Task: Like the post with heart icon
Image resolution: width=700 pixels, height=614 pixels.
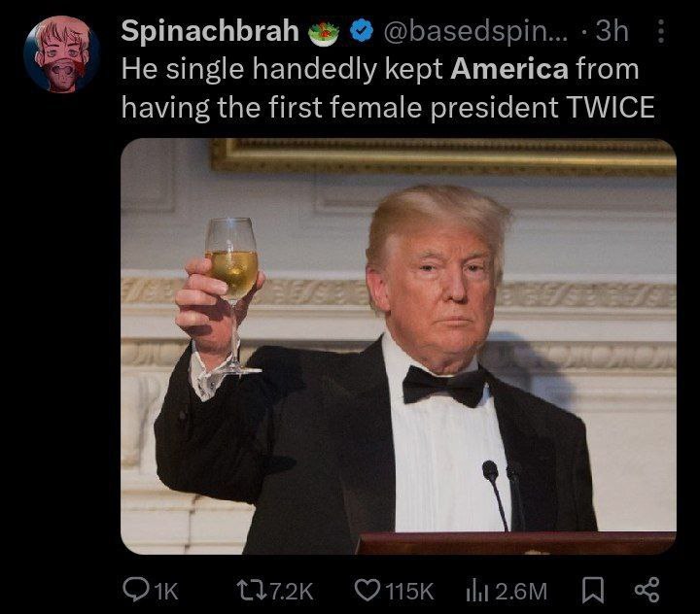Action: click(x=367, y=590)
